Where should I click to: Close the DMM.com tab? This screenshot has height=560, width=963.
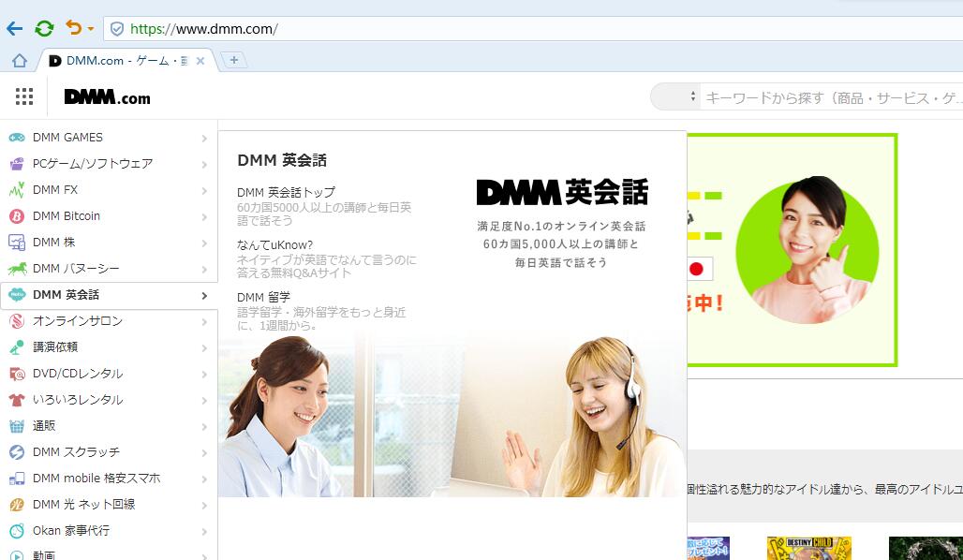pyautogui.click(x=200, y=61)
